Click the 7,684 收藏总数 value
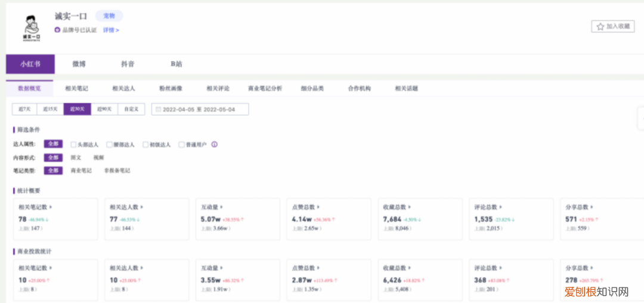The image size is (644, 303). click(x=392, y=219)
